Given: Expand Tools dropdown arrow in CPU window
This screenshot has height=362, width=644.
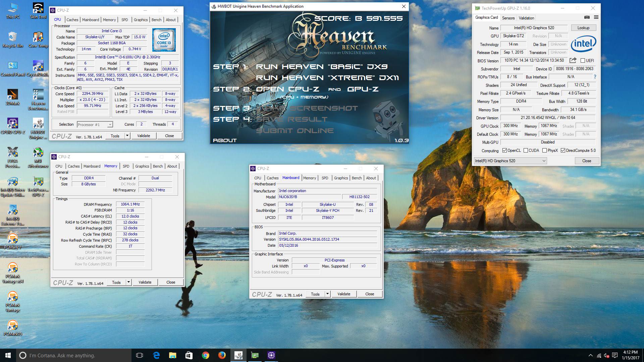Looking at the screenshot, I should [127, 136].
